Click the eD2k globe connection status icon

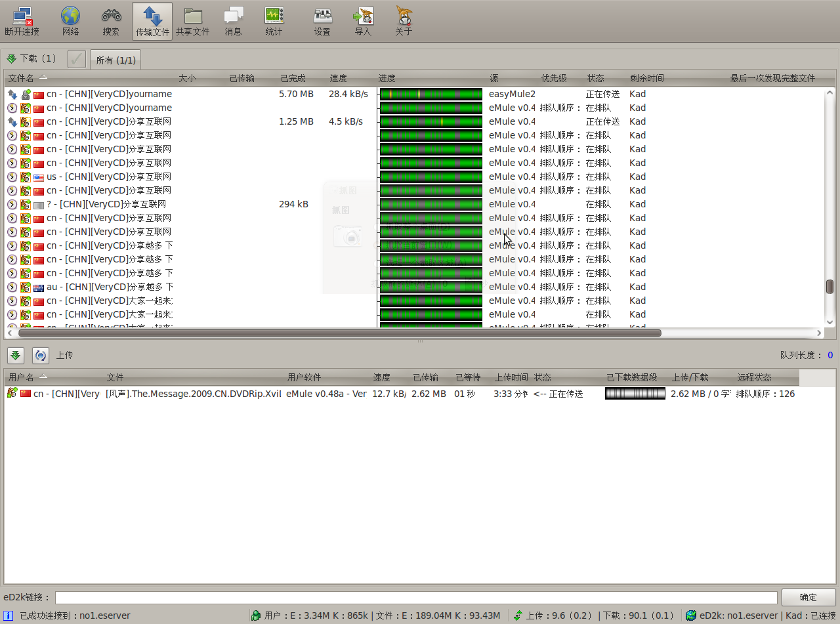pos(690,615)
